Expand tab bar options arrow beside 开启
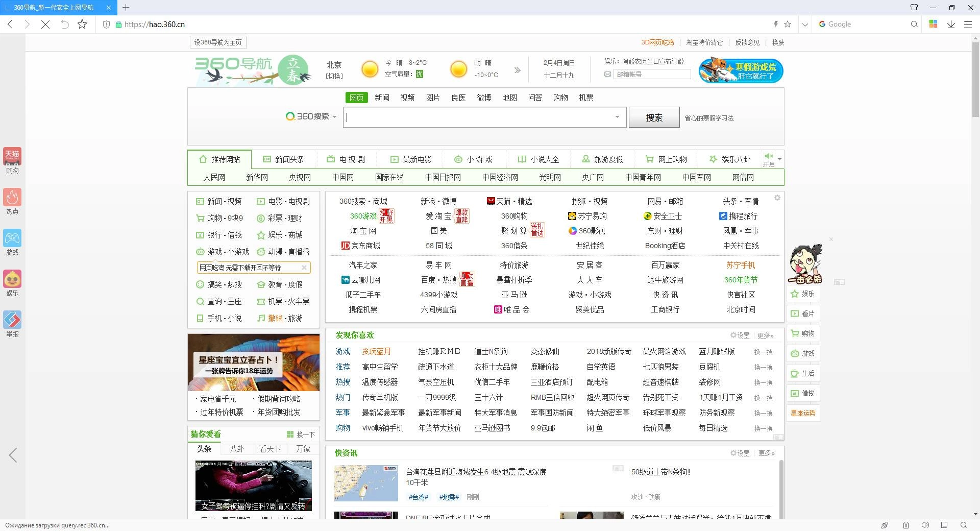The image size is (980, 531). [779, 159]
